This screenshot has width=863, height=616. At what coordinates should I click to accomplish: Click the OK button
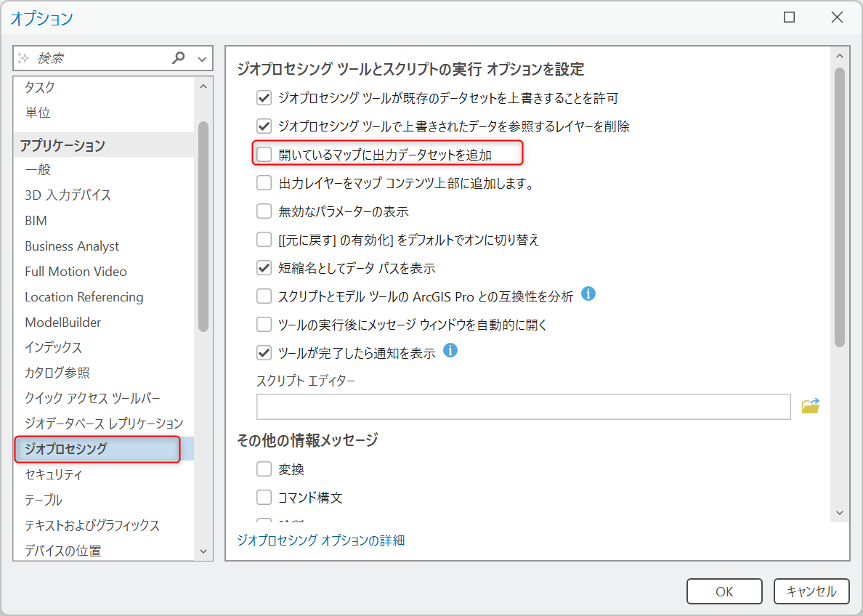coord(724,591)
